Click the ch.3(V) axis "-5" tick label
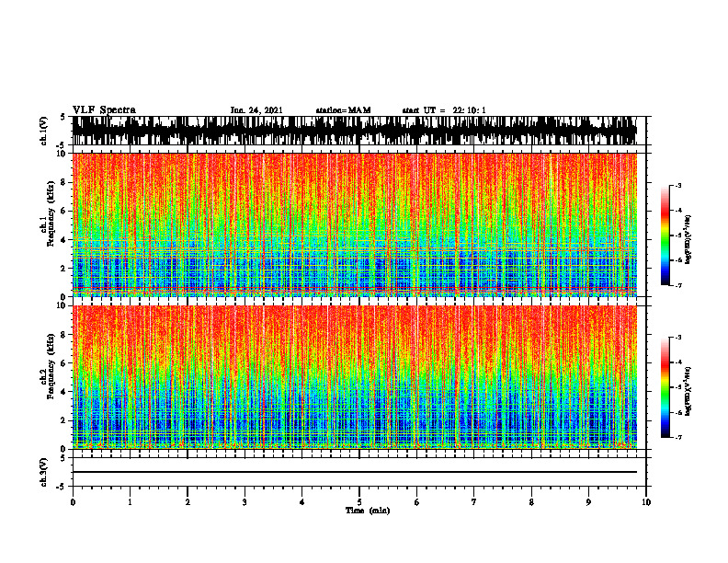 (x=62, y=487)
